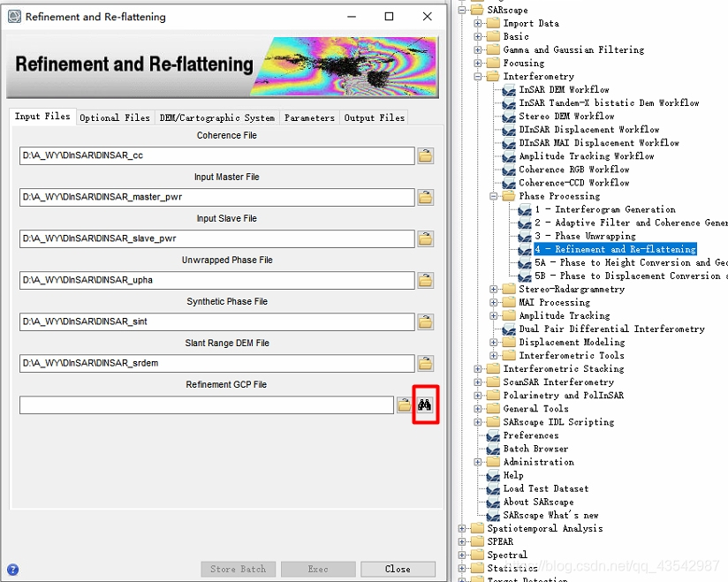Expand the Interferometric Tools folder

[x=494, y=356]
